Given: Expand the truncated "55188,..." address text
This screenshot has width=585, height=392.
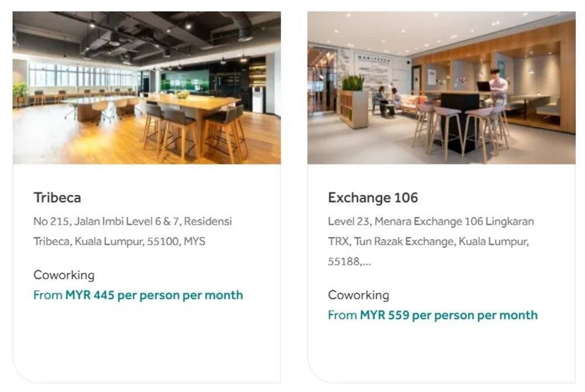Looking at the screenshot, I should point(349,261).
